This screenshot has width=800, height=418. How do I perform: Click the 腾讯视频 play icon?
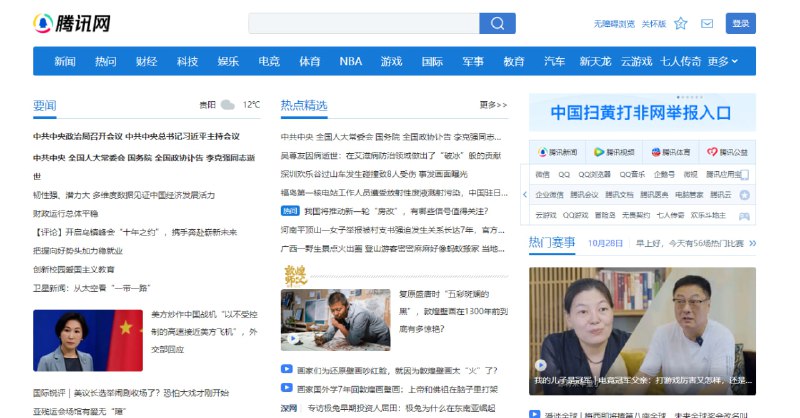598,152
